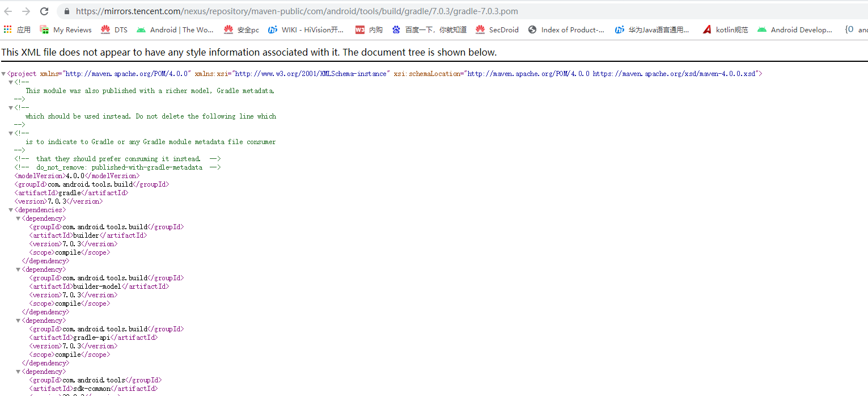Collapse the dependencies element triangle
Viewport: 868px width, 396px height.
pyautogui.click(x=10, y=209)
